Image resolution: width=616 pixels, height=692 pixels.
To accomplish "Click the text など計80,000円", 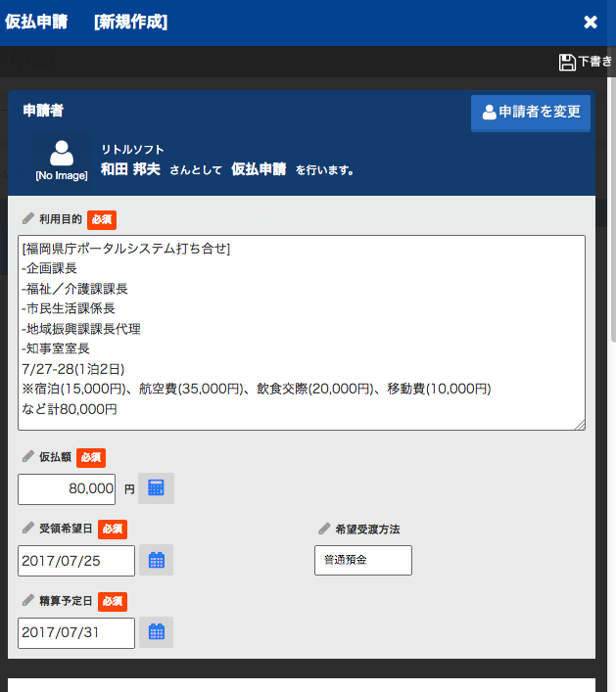I will click(x=70, y=409).
